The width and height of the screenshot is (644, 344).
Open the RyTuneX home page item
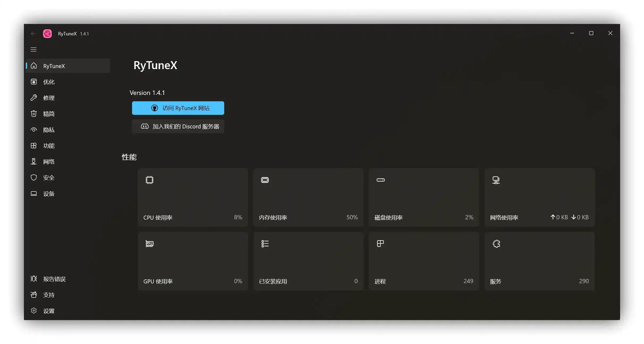68,66
